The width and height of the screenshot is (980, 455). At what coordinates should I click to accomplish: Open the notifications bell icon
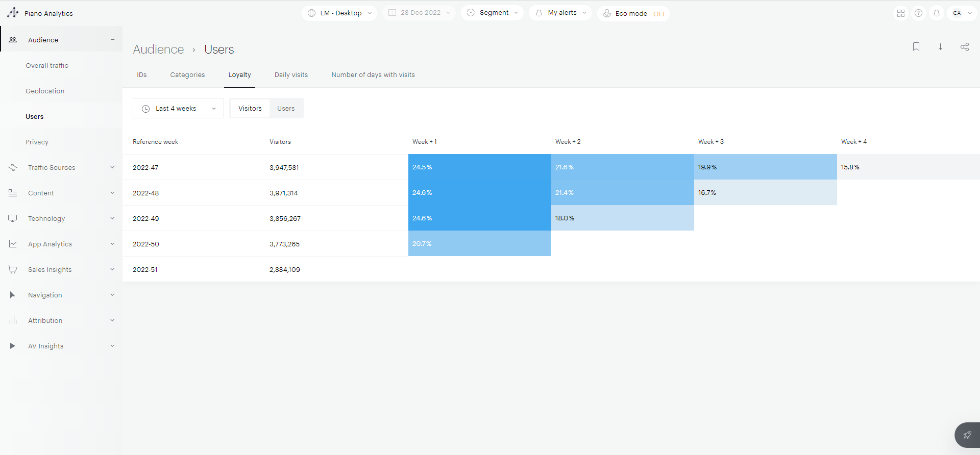pyautogui.click(x=937, y=13)
